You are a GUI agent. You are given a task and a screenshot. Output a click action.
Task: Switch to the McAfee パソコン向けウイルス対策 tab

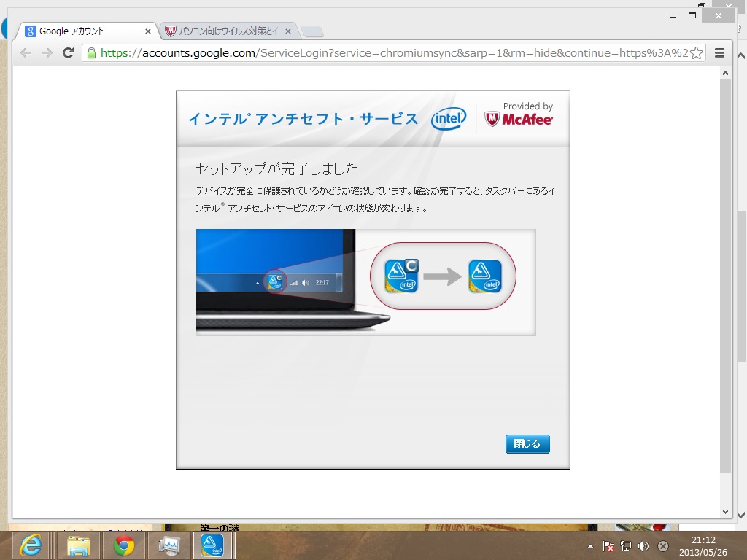[228, 31]
